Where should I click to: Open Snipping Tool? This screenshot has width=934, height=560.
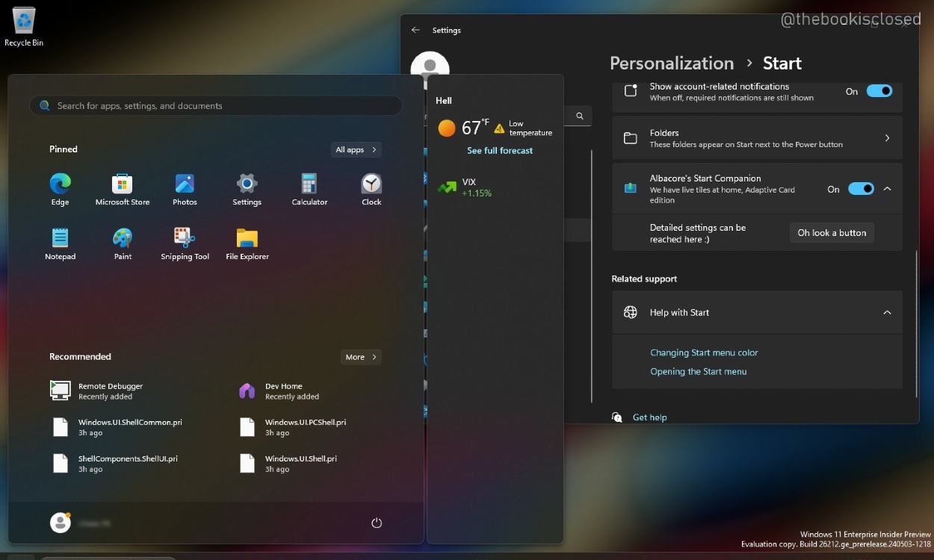184,243
